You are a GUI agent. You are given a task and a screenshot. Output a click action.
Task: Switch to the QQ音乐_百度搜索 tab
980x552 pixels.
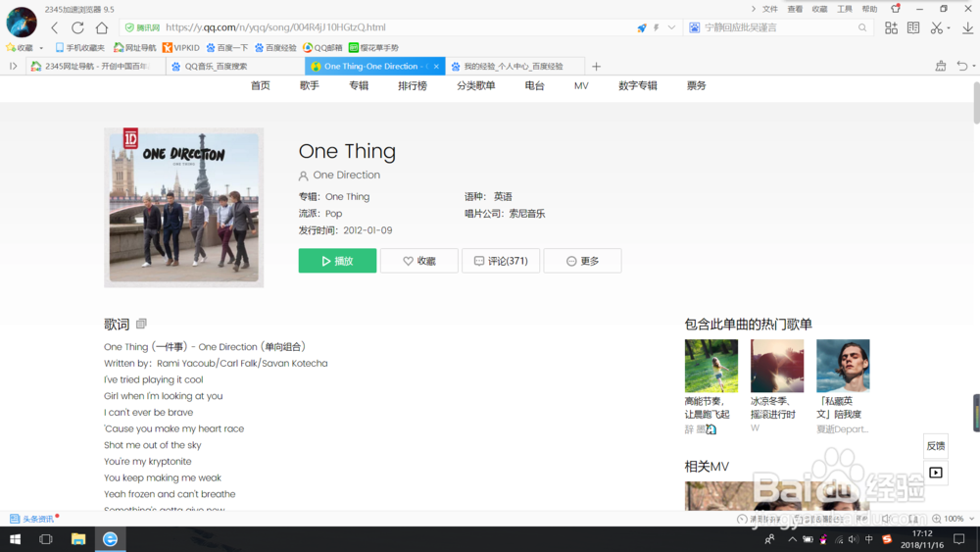(235, 67)
